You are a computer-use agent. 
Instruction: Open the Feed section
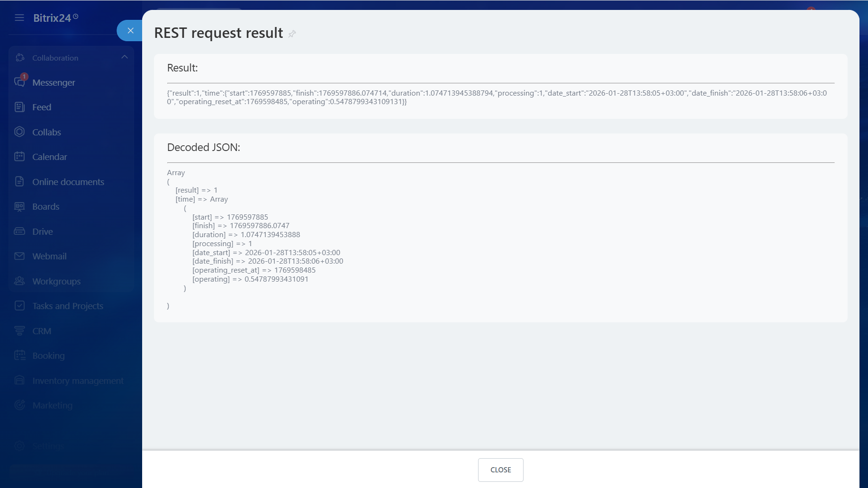[x=19, y=106]
